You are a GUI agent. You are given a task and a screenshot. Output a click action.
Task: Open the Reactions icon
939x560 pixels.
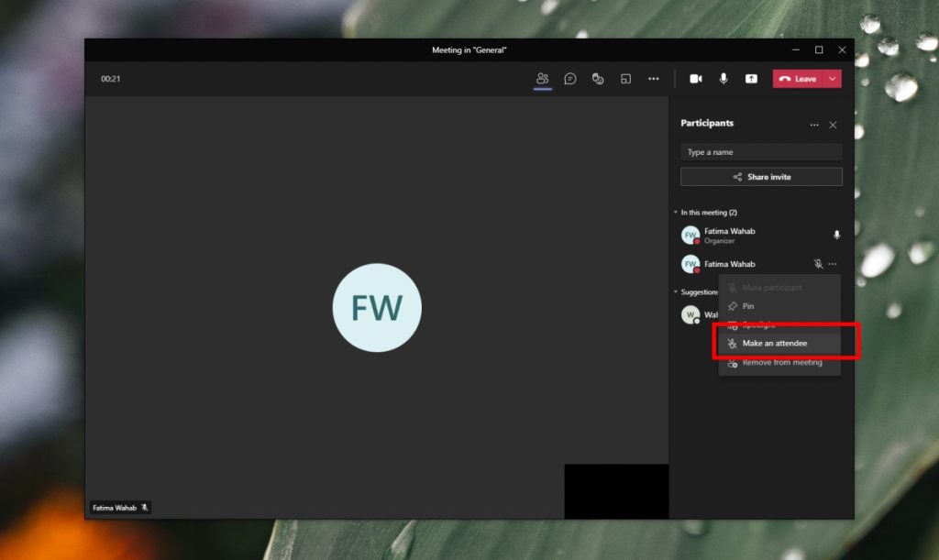[597, 79]
